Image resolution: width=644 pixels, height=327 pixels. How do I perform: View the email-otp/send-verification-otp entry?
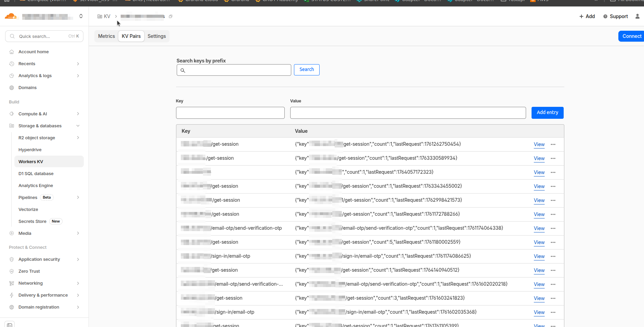tap(539, 228)
